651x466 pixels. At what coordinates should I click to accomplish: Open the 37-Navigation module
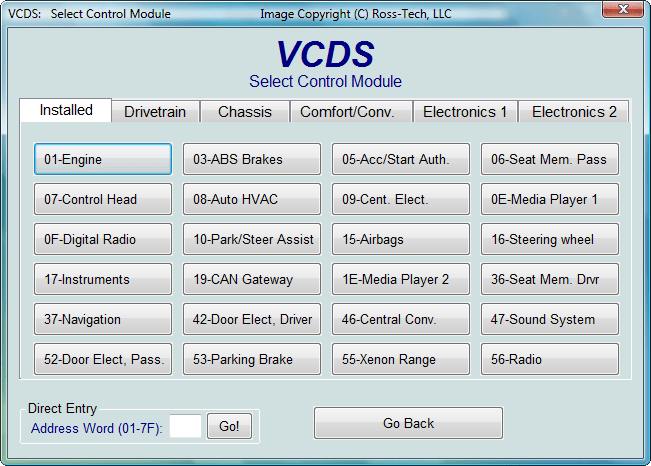coord(103,319)
